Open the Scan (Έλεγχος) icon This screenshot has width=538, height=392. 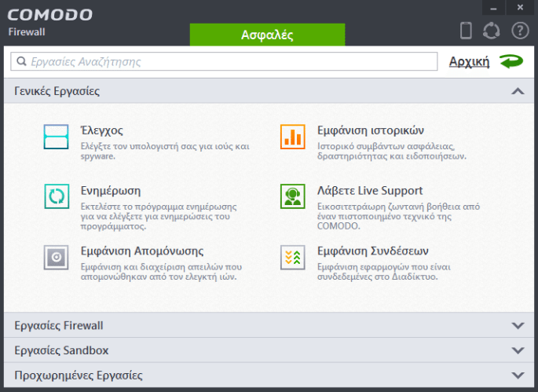56,137
